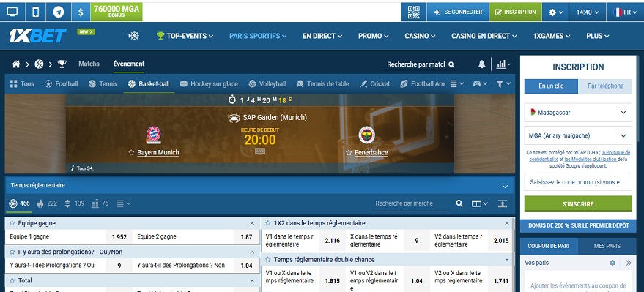
Task: Click the SE CONNECTER button
Action: click(x=458, y=12)
